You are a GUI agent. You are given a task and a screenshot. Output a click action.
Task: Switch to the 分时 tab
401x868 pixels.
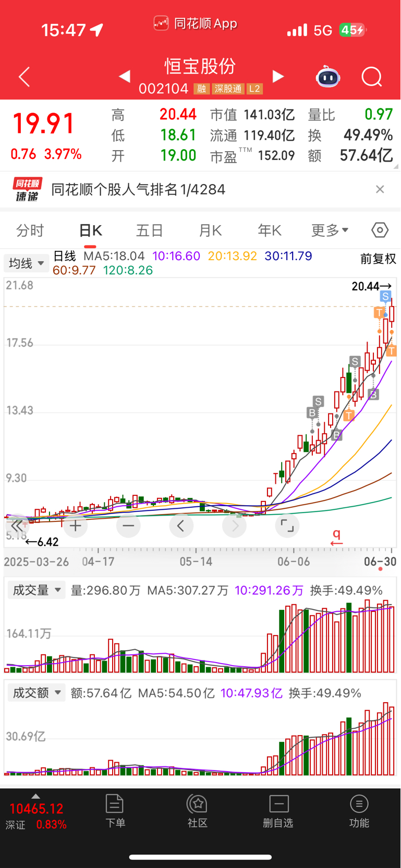pos(30,230)
